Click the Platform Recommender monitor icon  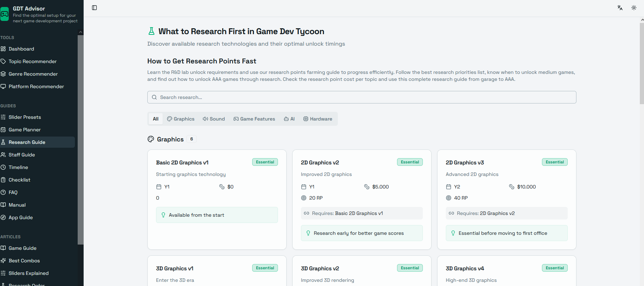pos(3,86)
